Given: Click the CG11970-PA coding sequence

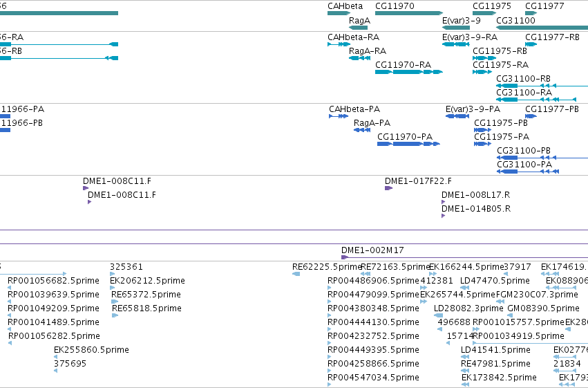Looking at the screenshot, I should 408,144.
